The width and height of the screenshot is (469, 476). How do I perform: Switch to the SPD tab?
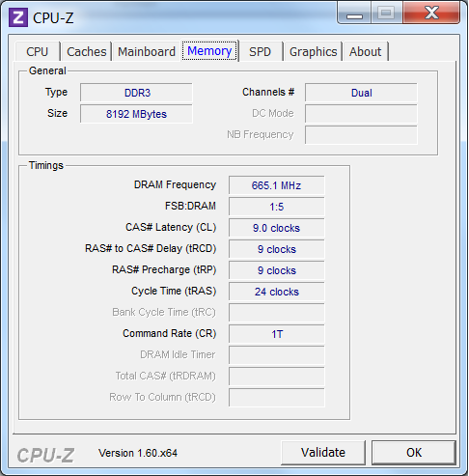point(260,51)
